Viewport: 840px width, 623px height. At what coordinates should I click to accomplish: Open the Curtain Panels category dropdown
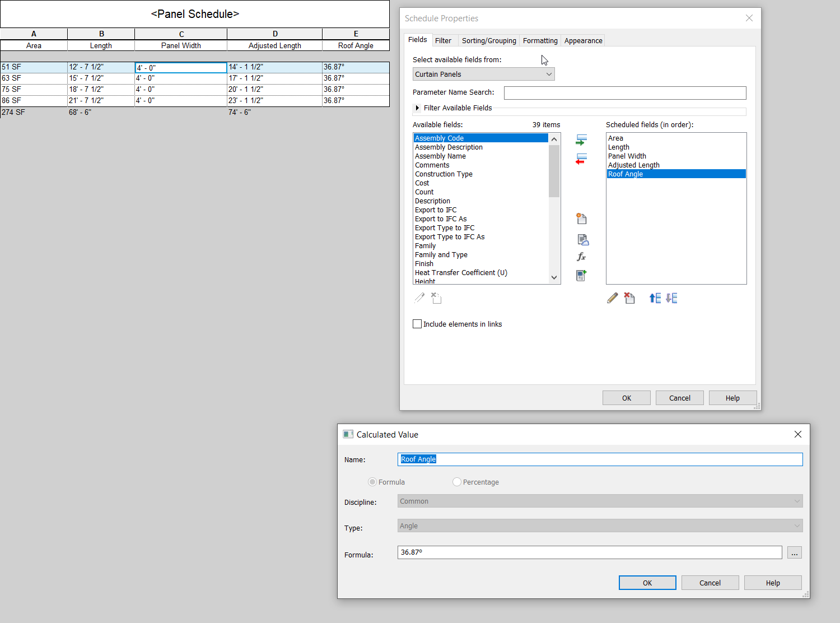click(x=549, y=74)
